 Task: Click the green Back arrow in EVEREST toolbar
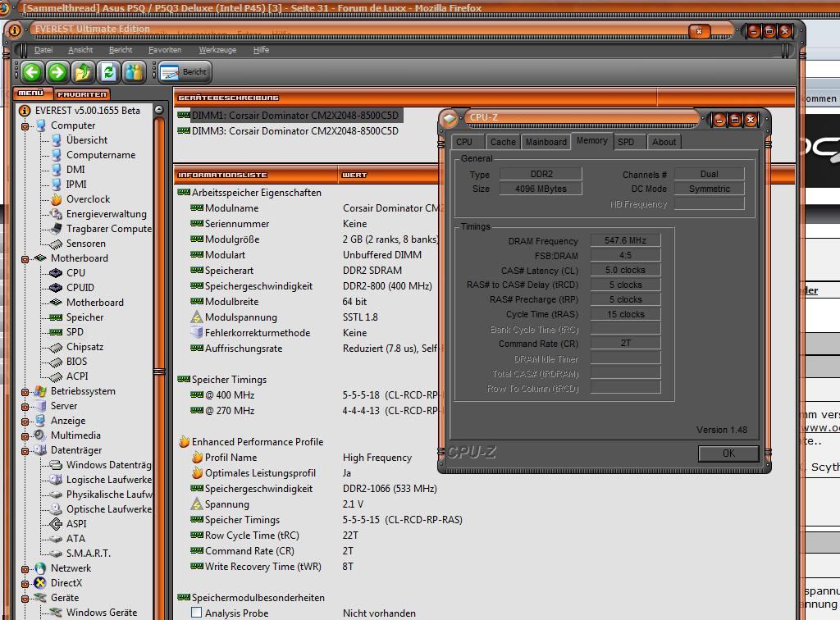[32, 71]
